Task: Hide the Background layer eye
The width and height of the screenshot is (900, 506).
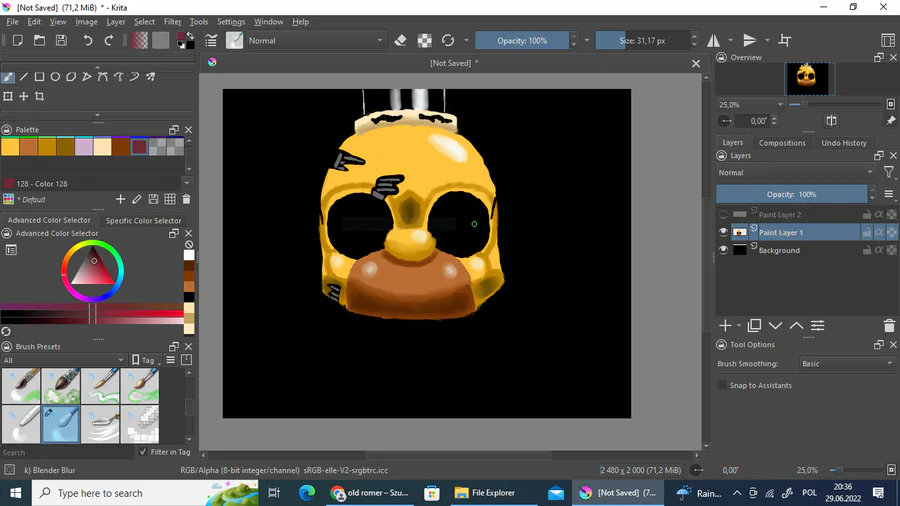Action: tap(723, 250)
